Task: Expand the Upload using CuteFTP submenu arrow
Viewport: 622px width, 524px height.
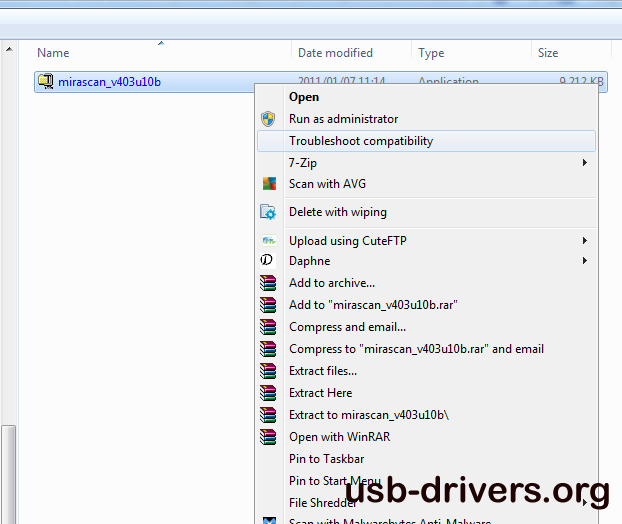Action: (x=585, y=240)
